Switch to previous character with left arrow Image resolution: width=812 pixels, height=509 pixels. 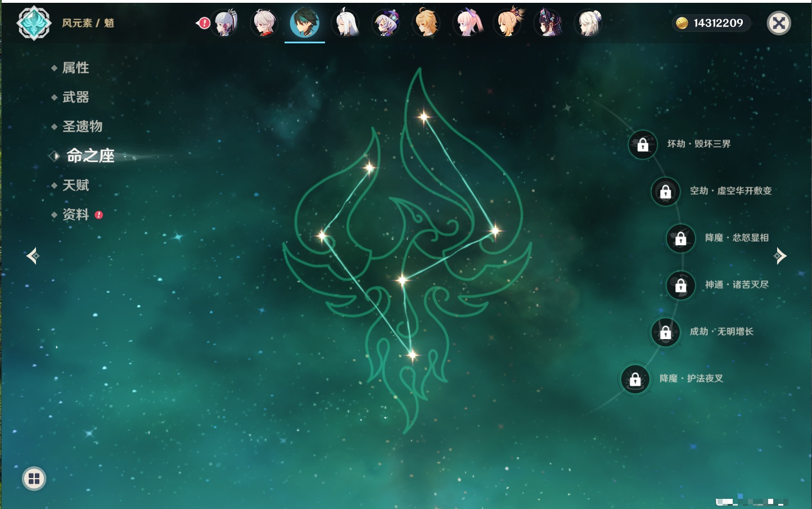point(33,256)
